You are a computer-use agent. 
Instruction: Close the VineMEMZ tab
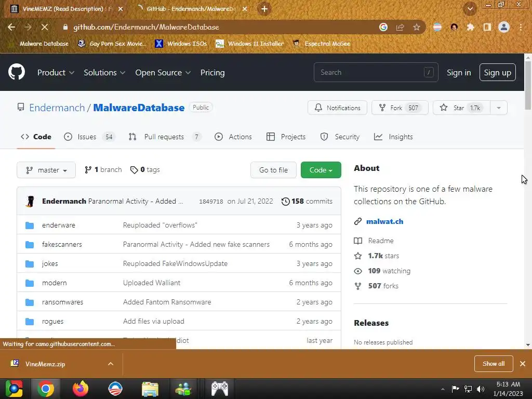pos(121,9)
